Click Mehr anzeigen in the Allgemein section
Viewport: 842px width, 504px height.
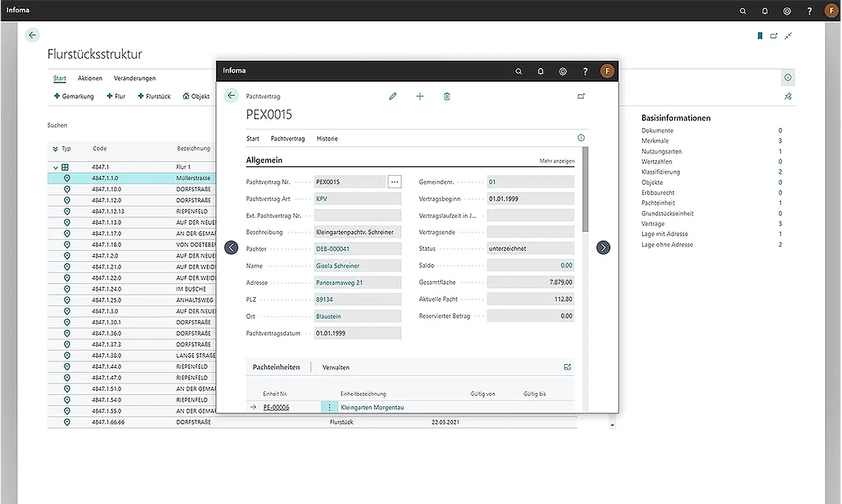pos(557,161)
